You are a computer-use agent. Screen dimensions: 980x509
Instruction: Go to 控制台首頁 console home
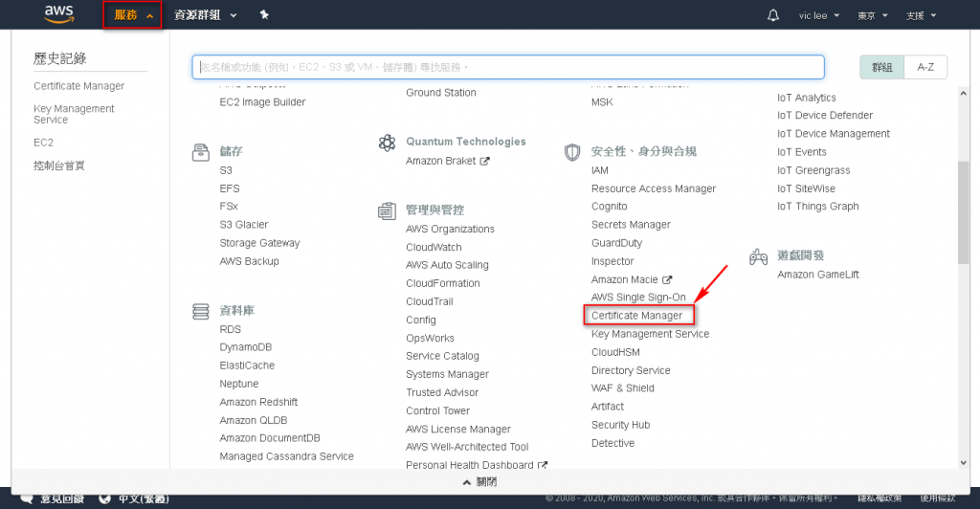tap(58, 166)
